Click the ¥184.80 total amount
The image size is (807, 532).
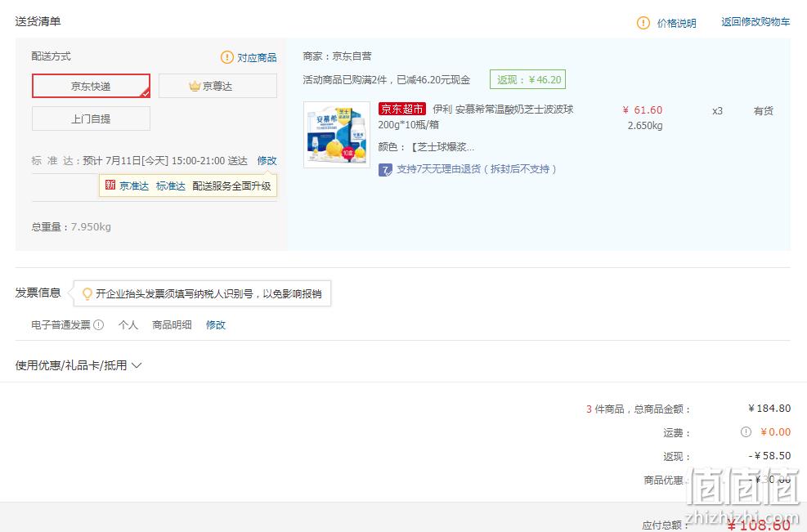pyautogui.click(x=769, y=409)
